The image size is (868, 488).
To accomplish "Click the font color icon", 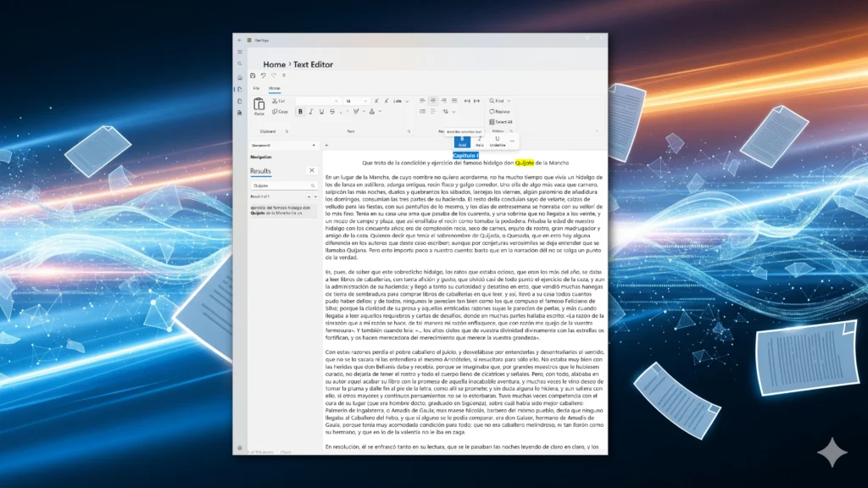I will point(372,111).
